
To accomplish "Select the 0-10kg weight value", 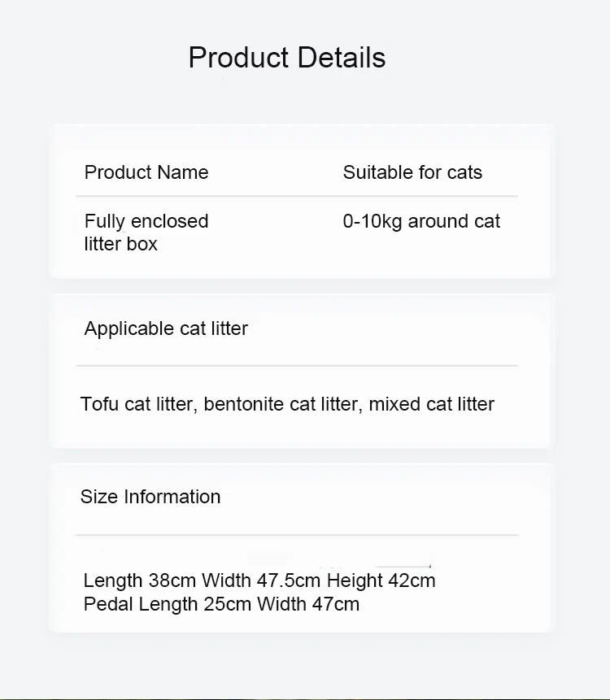I will (373, 221).
